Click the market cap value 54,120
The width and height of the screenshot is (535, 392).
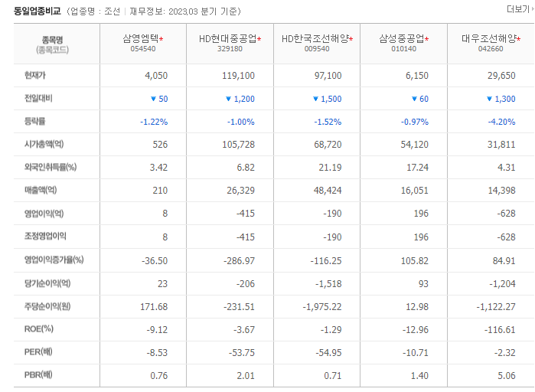point(415,145)
